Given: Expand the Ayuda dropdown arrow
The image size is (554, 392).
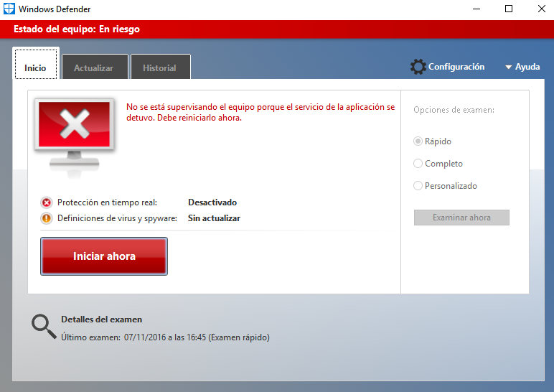Looking at the screenshot, I should click(x=508, y=67).
